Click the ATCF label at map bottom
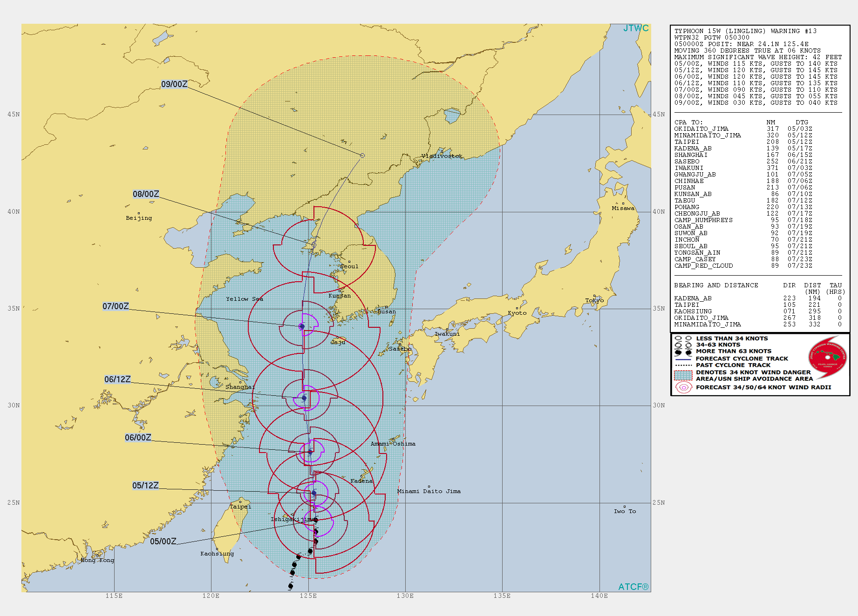This screenshot has height=616, width=858. coord(633,587)
